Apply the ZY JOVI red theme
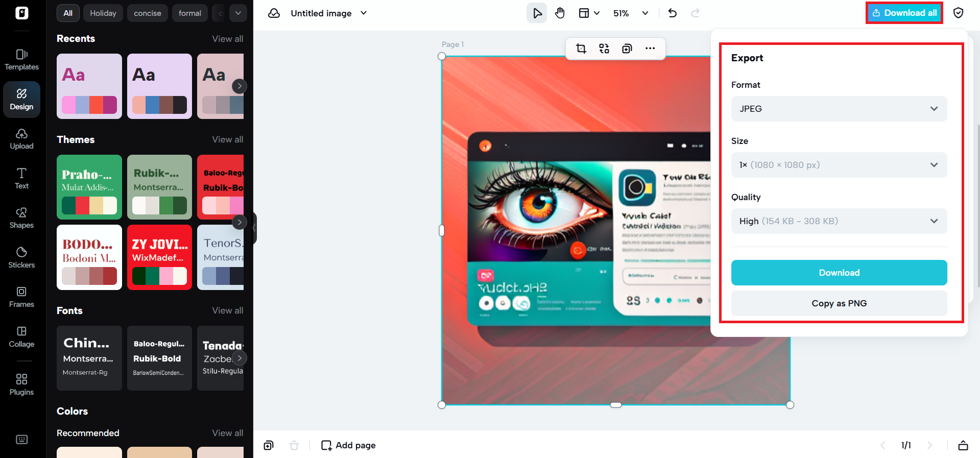 (159, 257)
